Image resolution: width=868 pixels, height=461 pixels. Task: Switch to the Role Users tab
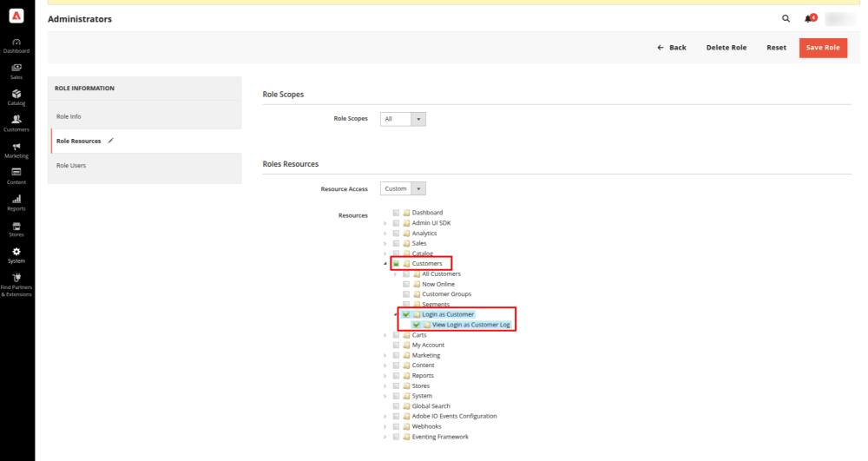click(x=71, y=165)
